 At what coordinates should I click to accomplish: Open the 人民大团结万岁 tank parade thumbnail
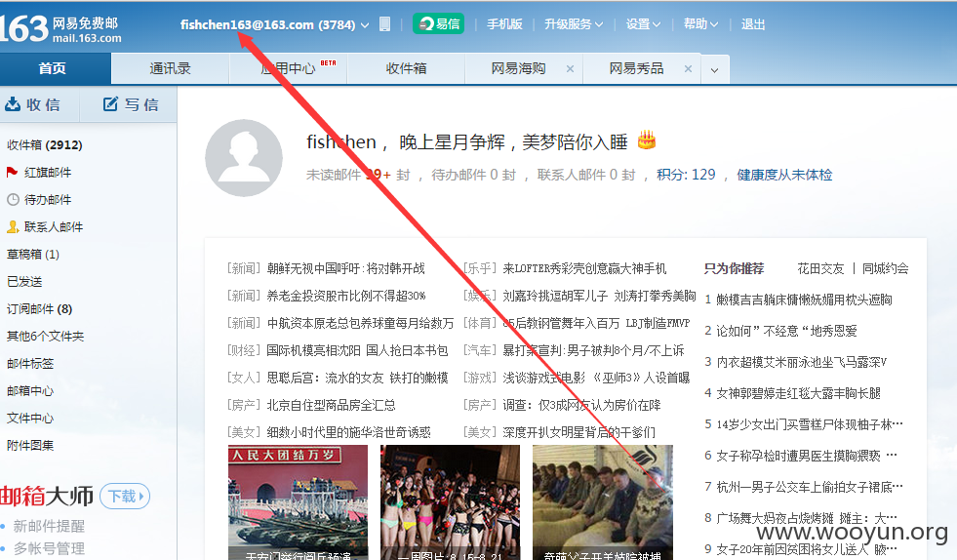click(298, 502)
